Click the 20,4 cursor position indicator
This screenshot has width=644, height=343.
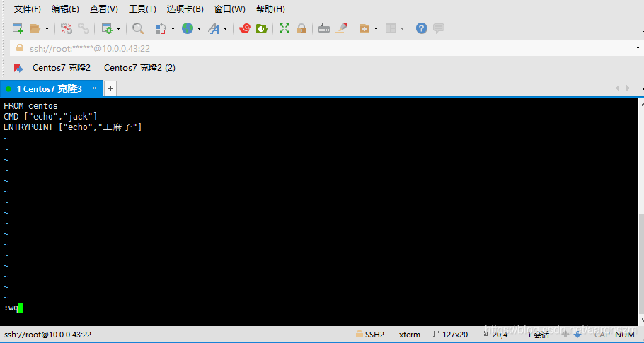pos(496,335)
